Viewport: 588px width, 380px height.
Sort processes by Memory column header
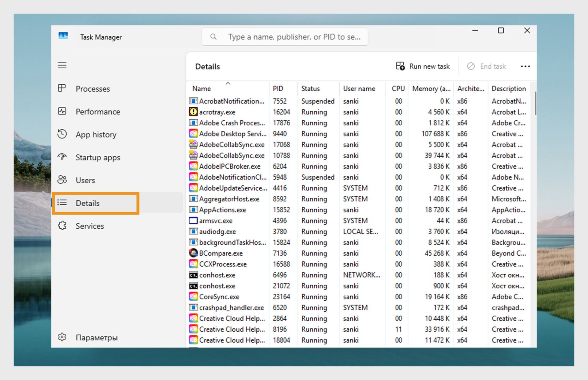[431, 89]
